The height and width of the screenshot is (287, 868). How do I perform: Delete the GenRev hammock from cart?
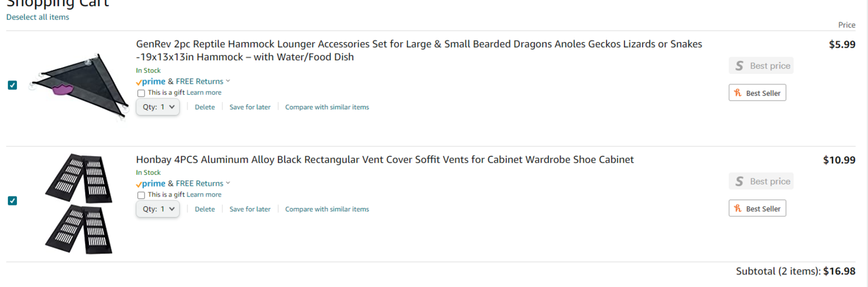(205, 107)
